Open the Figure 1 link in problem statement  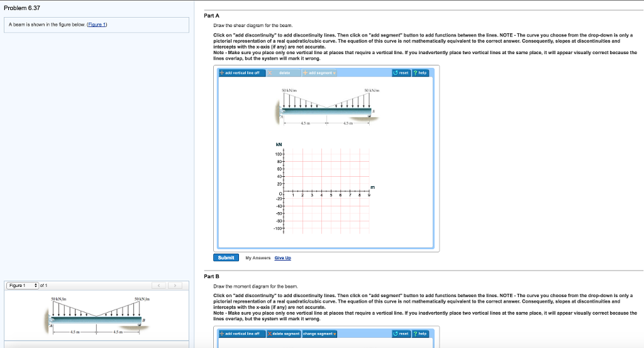(97, 25)
